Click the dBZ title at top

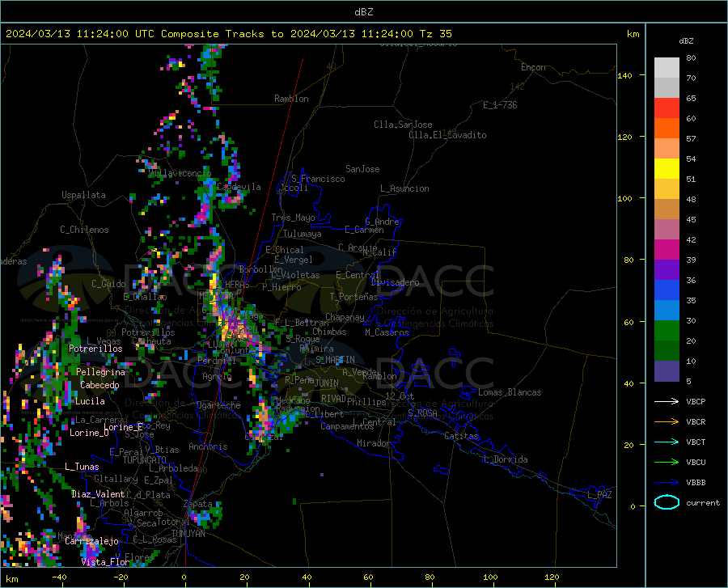363,12
